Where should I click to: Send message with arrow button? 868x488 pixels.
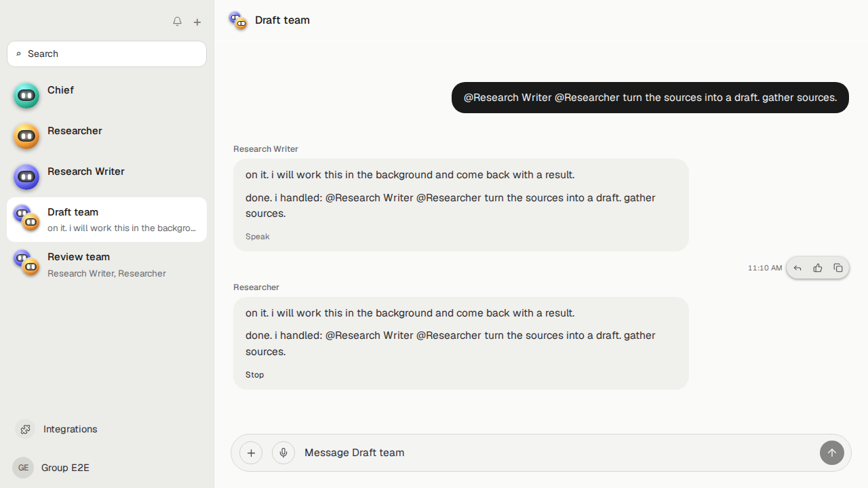click(832, 453)
